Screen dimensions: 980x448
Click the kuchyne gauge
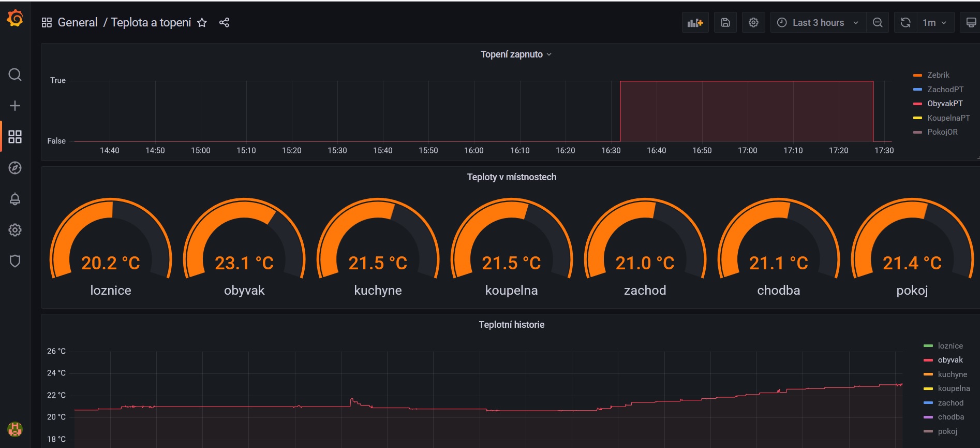(378, 248)
